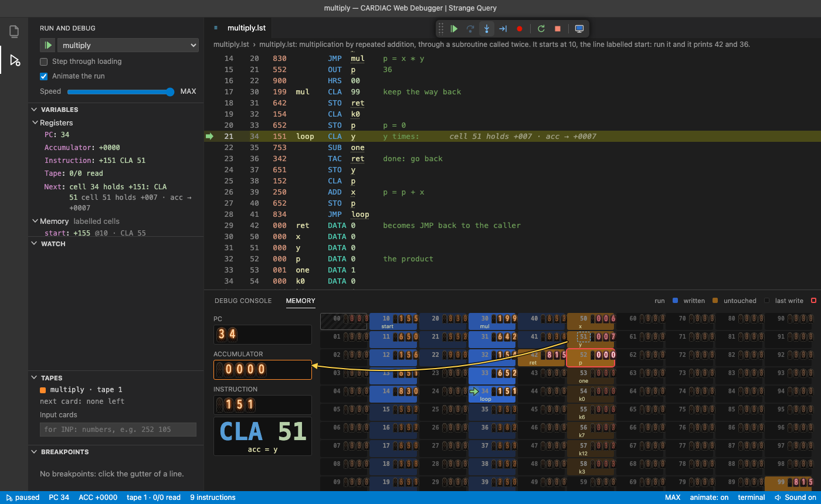Switch to the DEBUG CONSOLE tab
The width and height of the screenshot is (821, 504).
[x=243, y=301]
